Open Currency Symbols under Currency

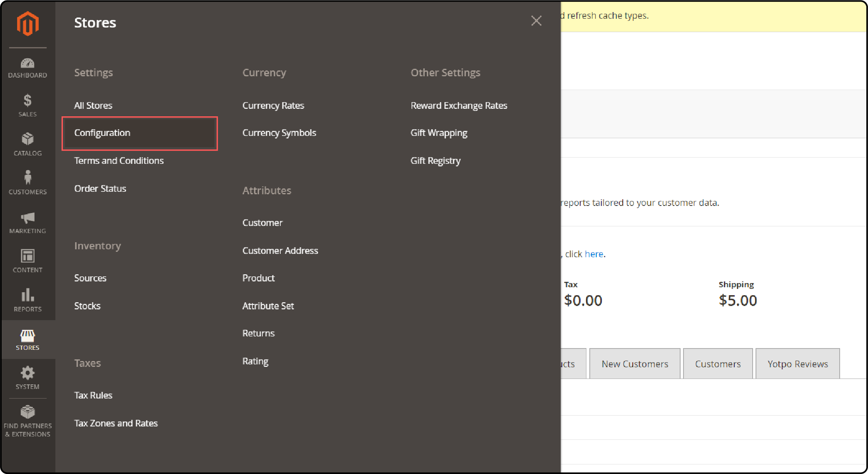[279, 133]
